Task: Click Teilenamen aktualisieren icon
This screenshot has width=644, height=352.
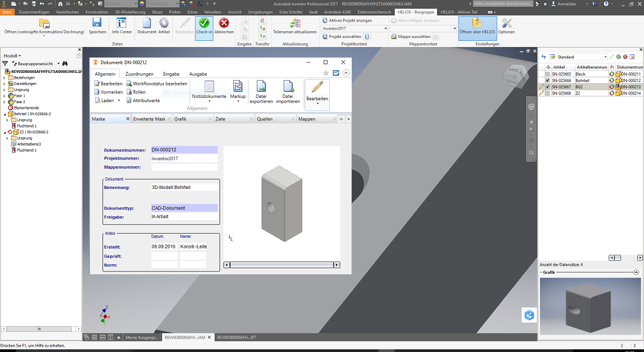Action: [x=295, y=23]
